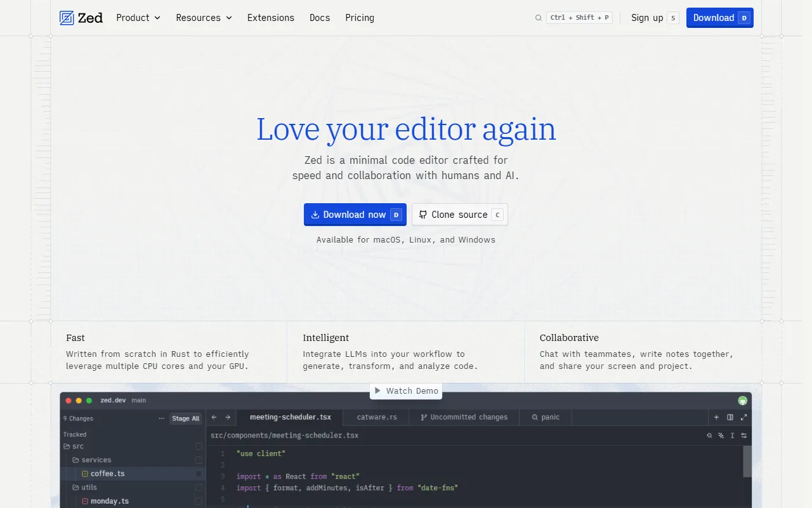Click the Clone source button

[x=459, y=215]
